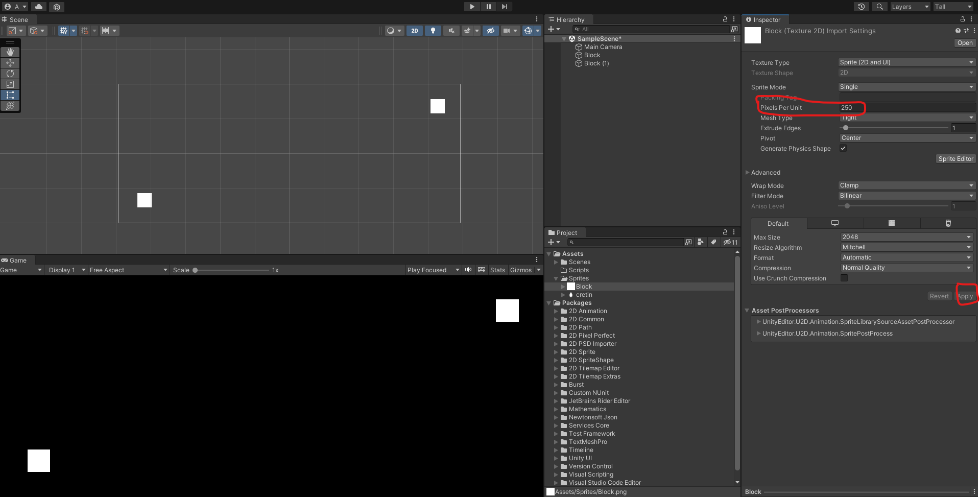This screenshot has height=497, width=980.
Task: Open Scene view kebab menu
Action: click(x=537, y=19)
